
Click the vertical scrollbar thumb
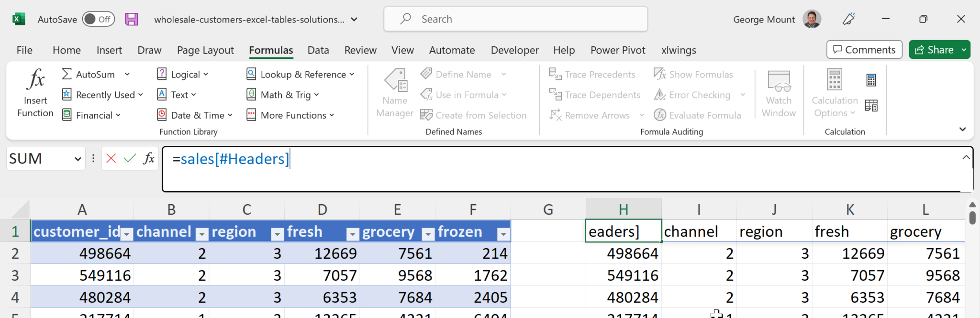coord(972,217)
